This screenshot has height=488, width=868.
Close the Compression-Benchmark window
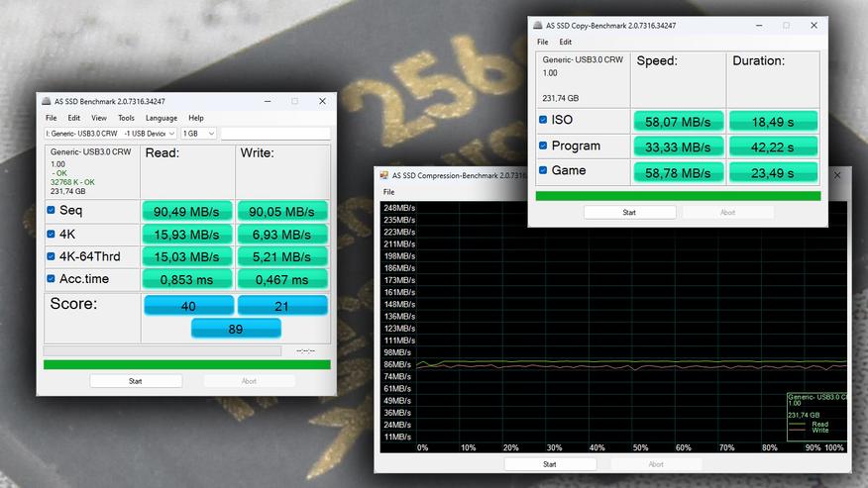pos(840,175)
